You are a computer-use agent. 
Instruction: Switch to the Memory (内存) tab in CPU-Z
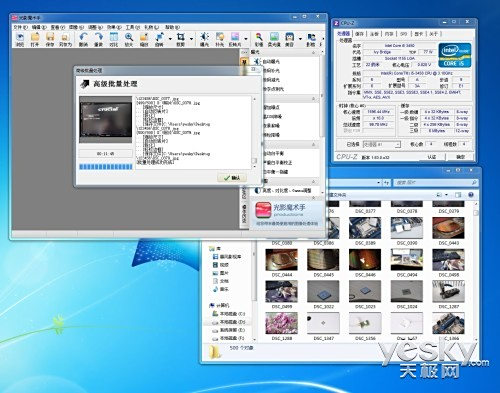[389, 34]
